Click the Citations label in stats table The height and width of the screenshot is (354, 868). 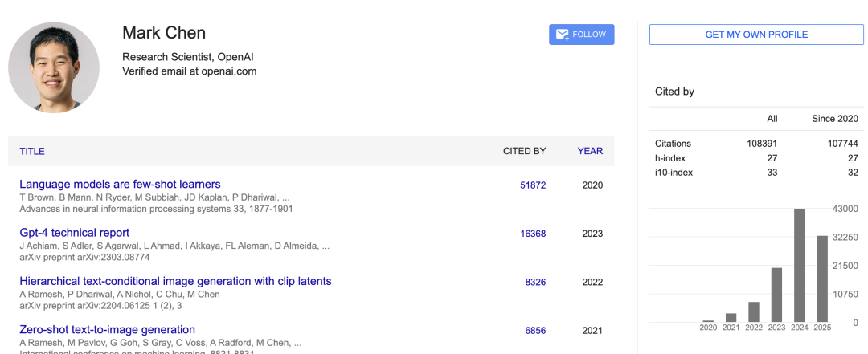click(673, 144)
